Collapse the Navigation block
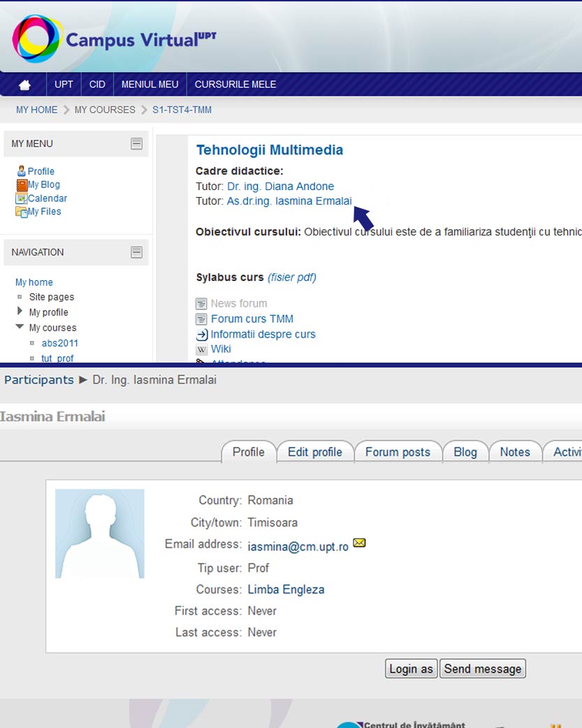Viewport: 582px width, 728px height. 136,252
